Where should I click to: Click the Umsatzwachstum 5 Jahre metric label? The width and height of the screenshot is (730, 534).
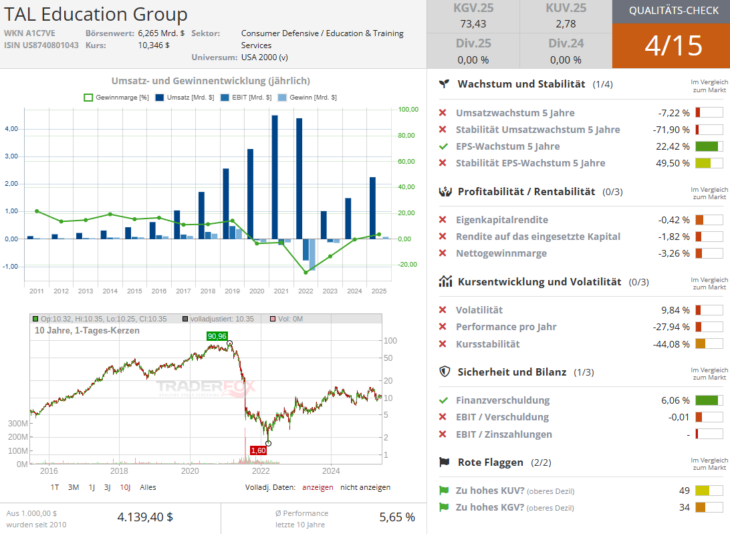(x=515, y=113)
